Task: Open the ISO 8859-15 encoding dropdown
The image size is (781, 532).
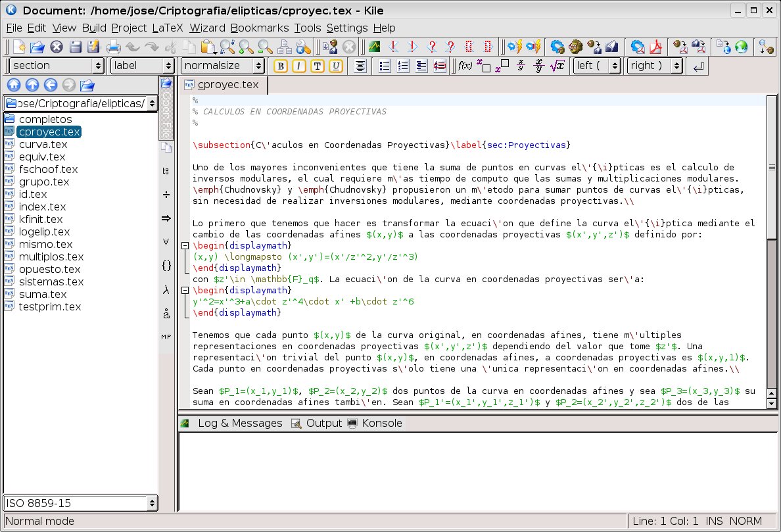Action: 80,503
